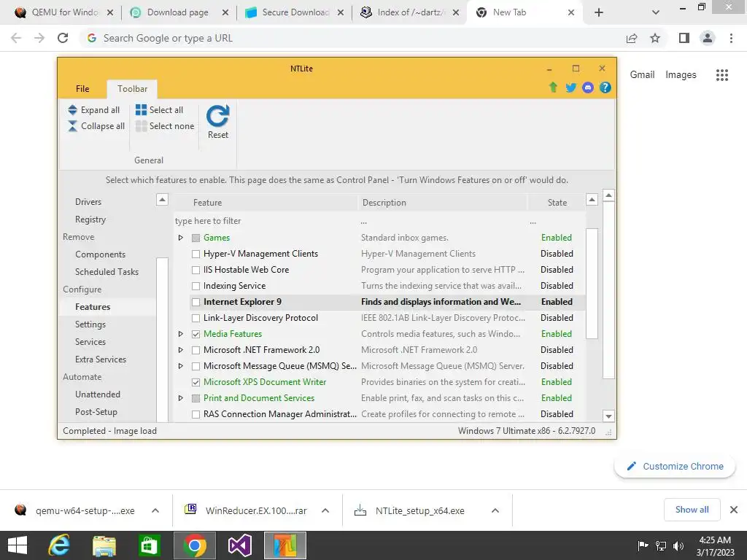This screenshot has width=747, height=560.
Task: Open Chrome three-dot menu
Action: [731, 38]
